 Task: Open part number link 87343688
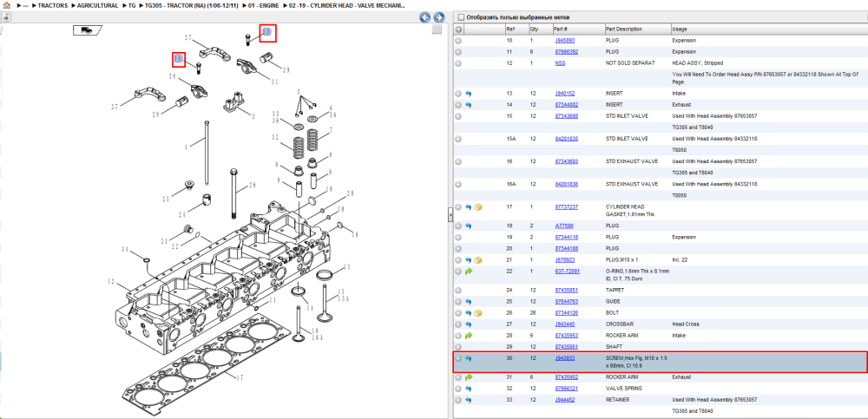coord(566,116)
